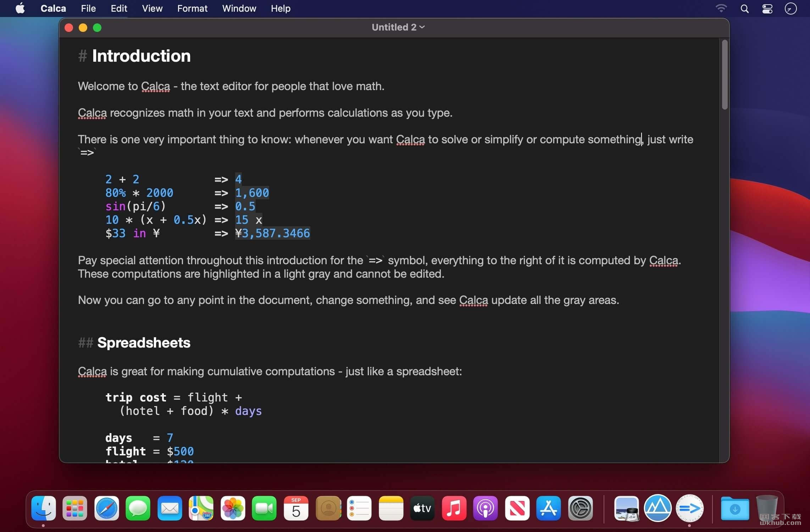Open the Podcasts app icon

coord(486,508)
